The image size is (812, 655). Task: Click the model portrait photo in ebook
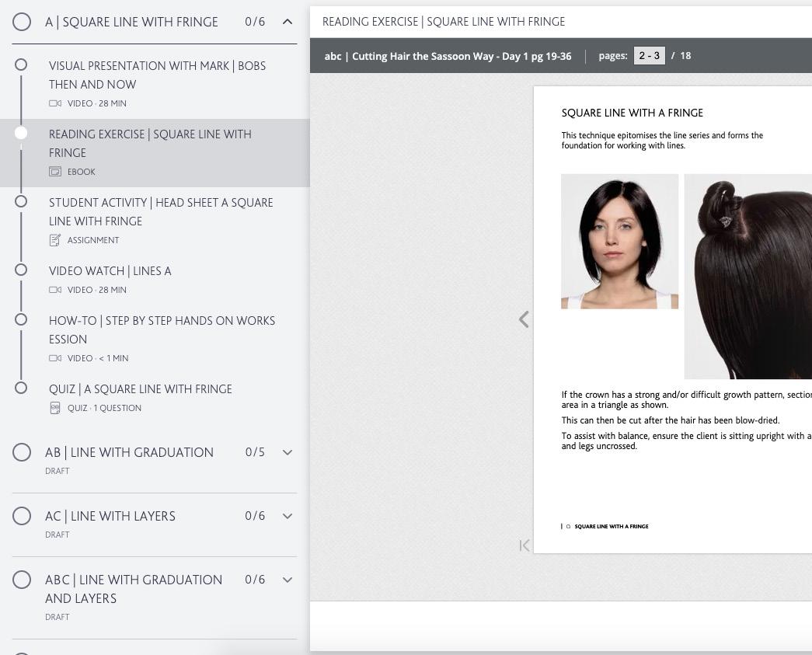click(620, 242)
